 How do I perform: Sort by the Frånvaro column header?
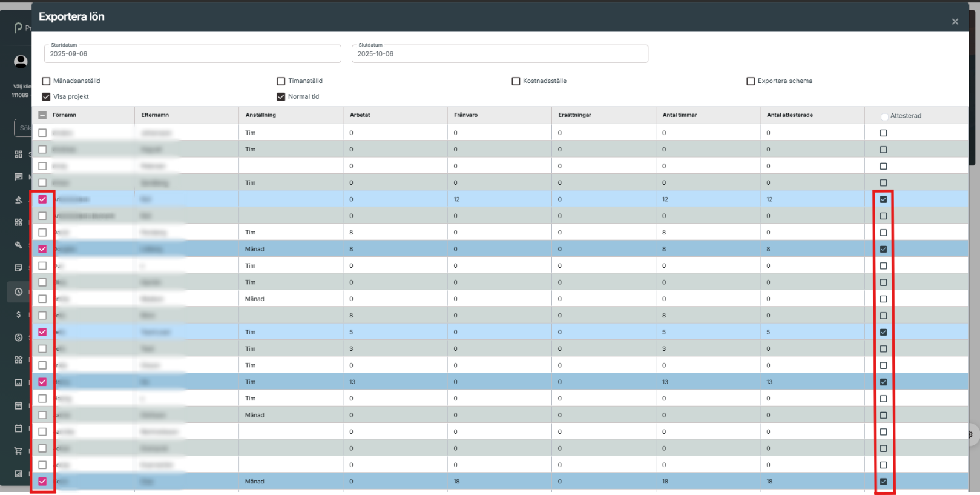pos(465,115)
